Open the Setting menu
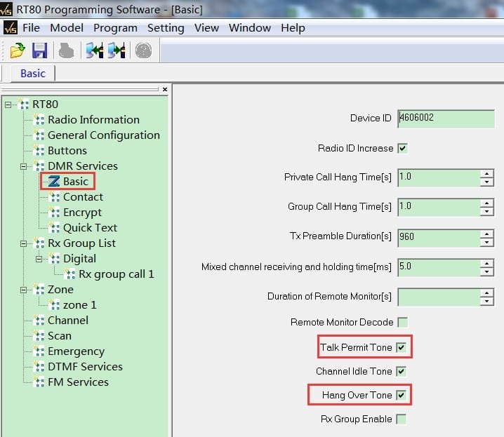This screenshot has height=437, width=504. 166,28
